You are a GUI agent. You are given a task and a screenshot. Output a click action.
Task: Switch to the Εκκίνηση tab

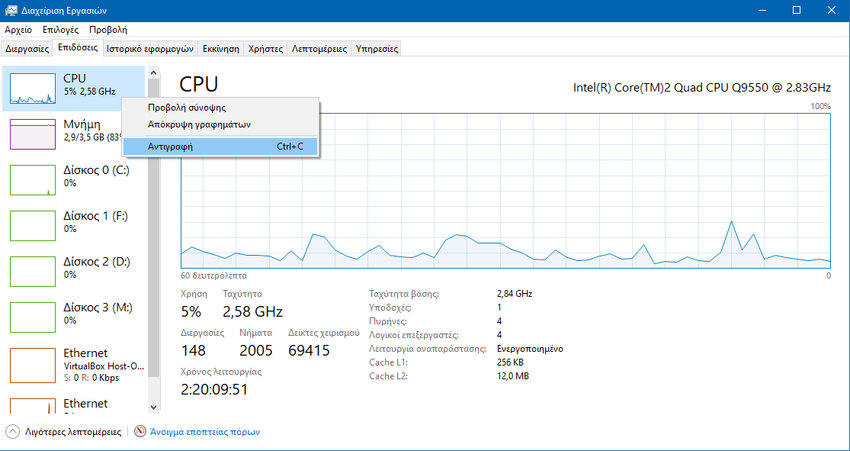(220, 48)
